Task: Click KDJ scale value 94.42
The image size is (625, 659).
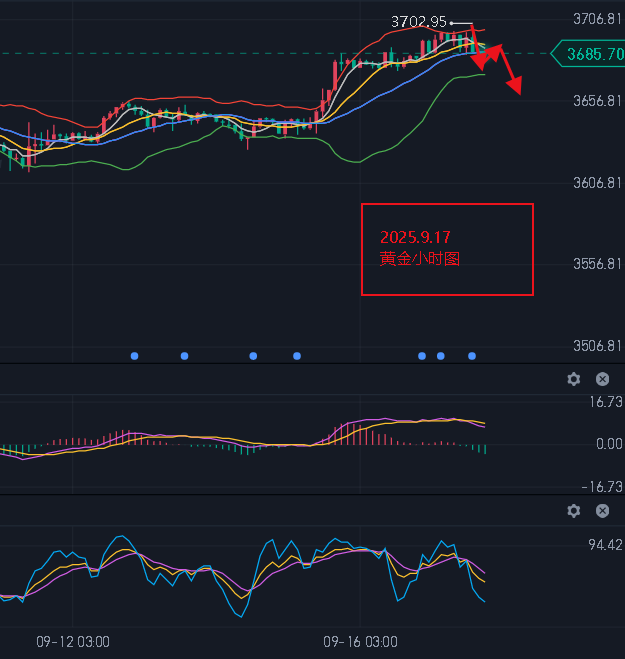Action: tap(605, 545)
